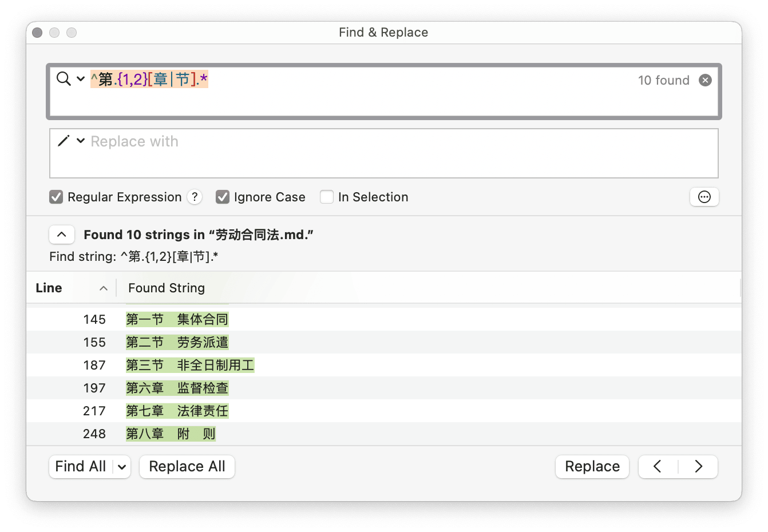This screenshot has width=768, height=532.
Task: Click the find pattern input field
Action: tap(383, 92)
